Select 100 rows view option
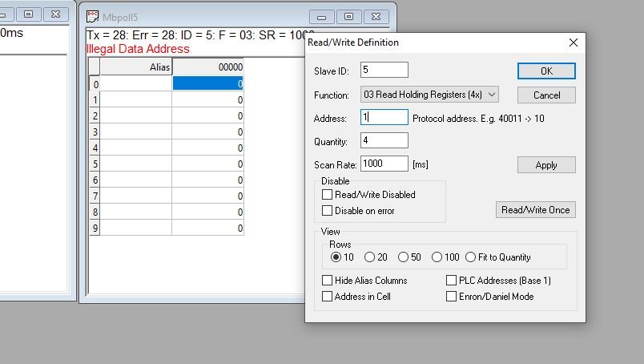This screenshot has width=644, height=364. pyautogui.click(x=437, y=257)
